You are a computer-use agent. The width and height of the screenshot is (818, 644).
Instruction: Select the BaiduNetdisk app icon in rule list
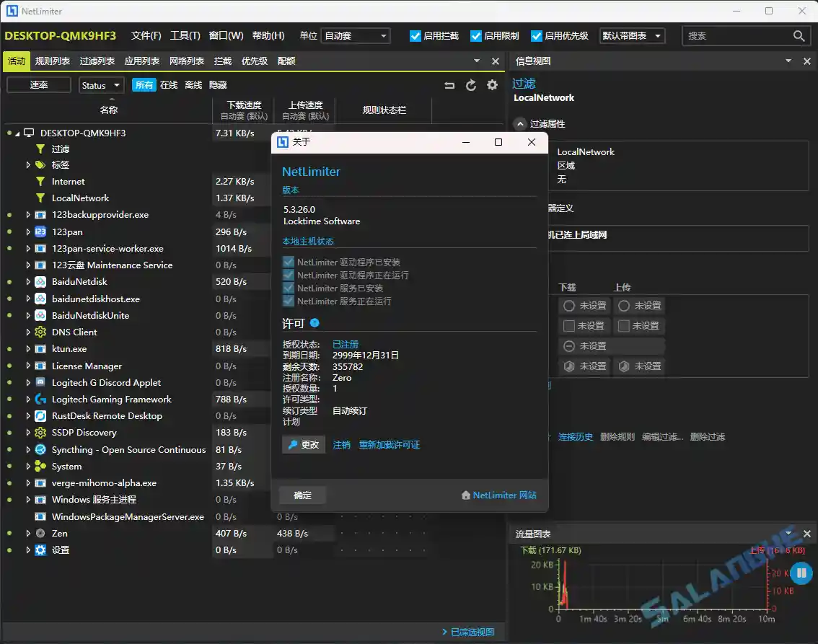coord(39,281)
